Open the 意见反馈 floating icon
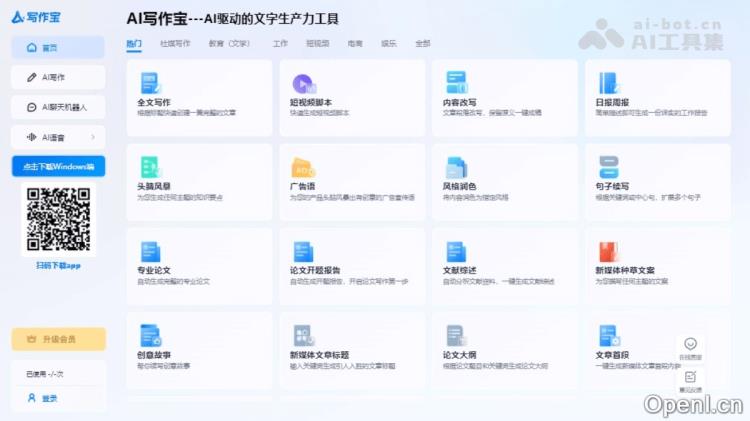750x421 pixels. [x=690, y=379]
